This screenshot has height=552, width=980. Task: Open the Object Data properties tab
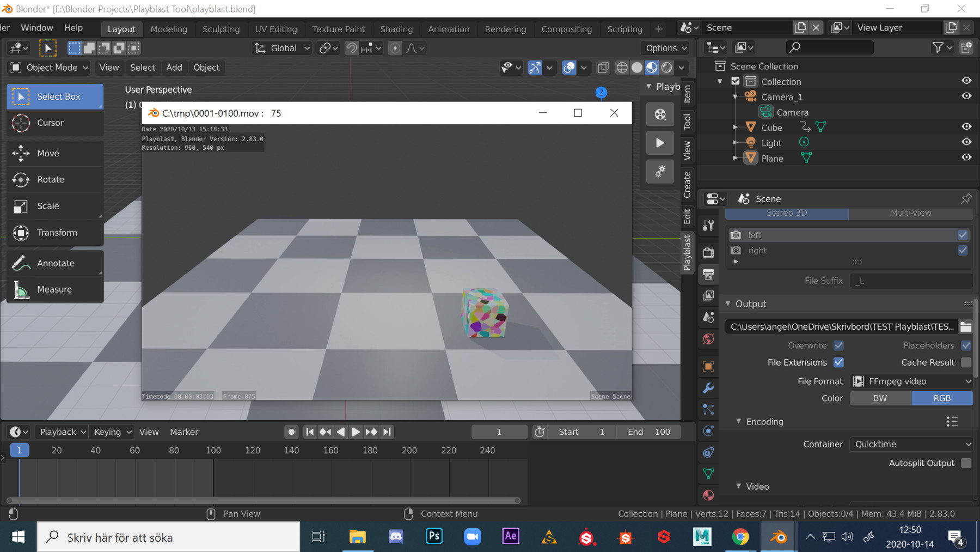pos(708,474)
